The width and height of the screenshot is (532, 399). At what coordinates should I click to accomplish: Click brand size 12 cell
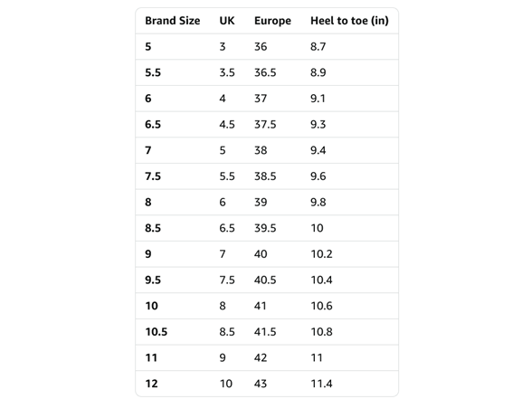point(151,384)
